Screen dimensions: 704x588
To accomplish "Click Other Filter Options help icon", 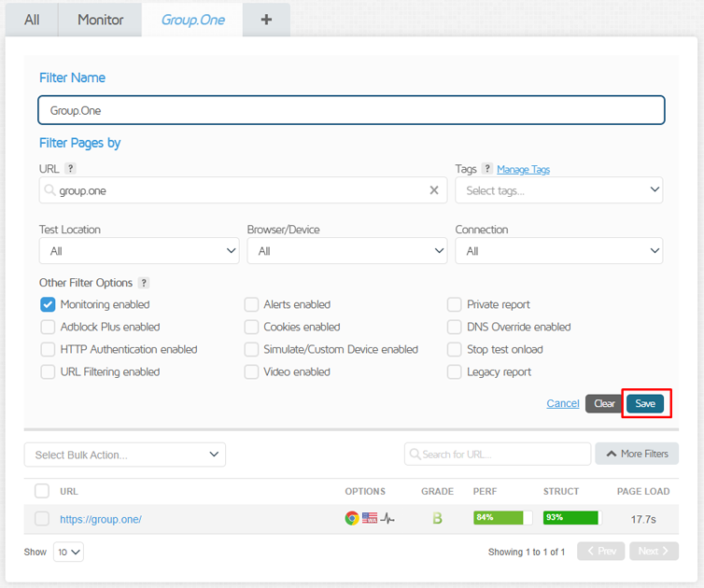I will coord(143,283).
